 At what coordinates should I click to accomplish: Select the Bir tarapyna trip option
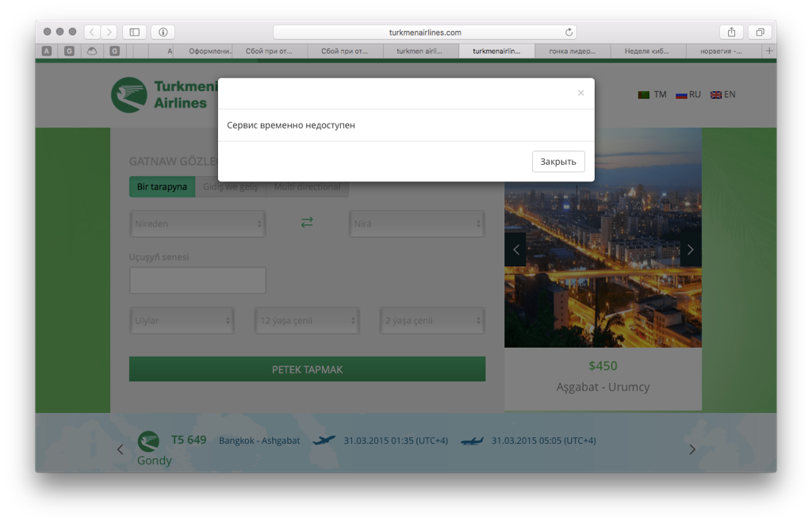point(162,187)
